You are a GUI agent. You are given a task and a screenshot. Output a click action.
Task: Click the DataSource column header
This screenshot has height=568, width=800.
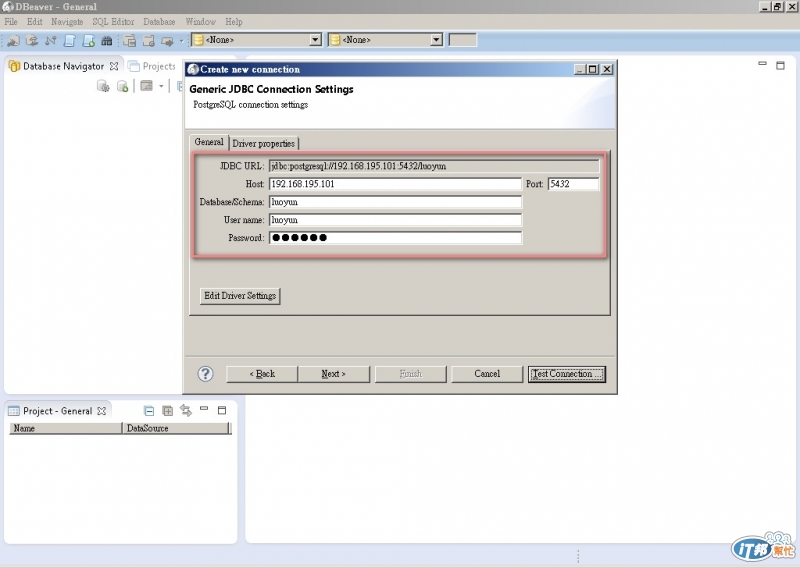click(176, 428)
